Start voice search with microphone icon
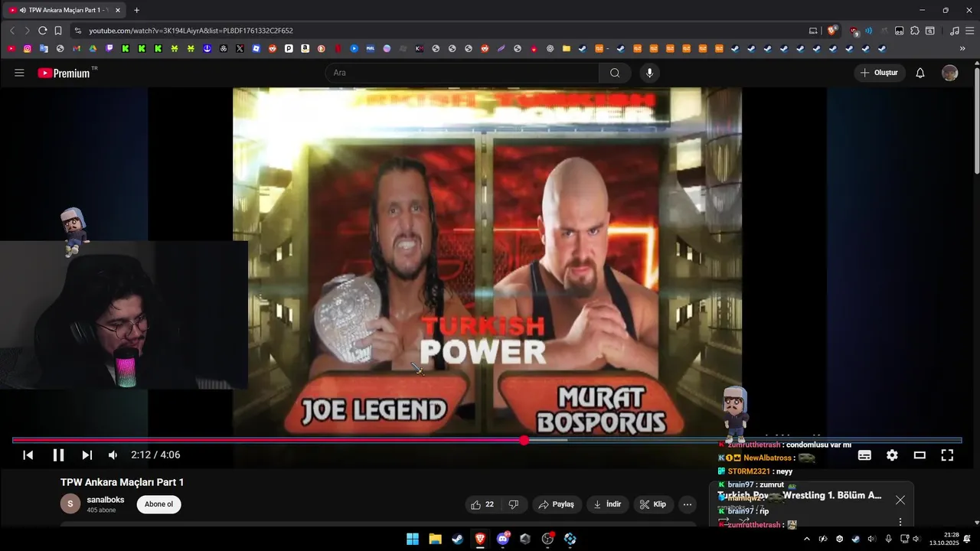This screenshot has width=980, height=551. [x=649, y=73]
